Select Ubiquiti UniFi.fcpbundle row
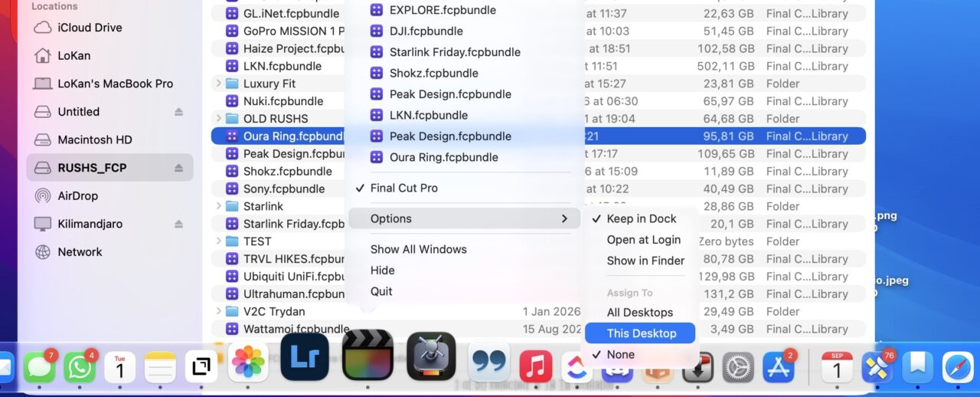The image size is (980, 397). pos(538,277)
